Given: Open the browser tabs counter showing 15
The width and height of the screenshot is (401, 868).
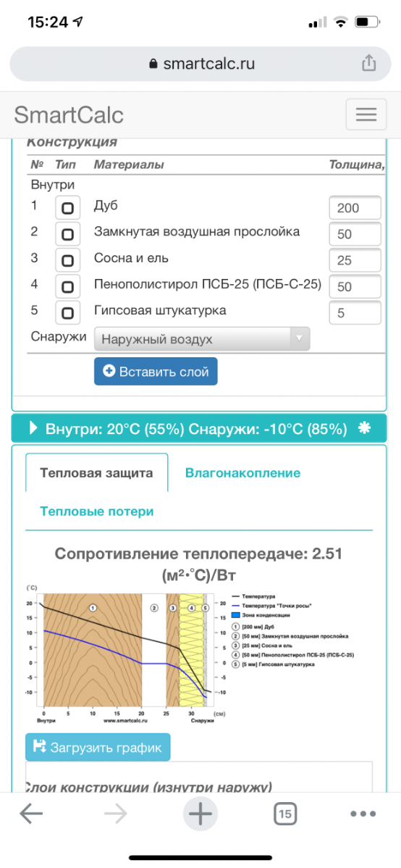Looking at the screenshot, I should click(285, 814).
